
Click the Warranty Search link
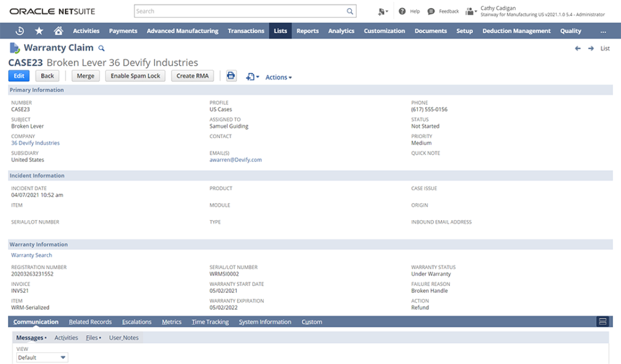click(x=32, y=255)
